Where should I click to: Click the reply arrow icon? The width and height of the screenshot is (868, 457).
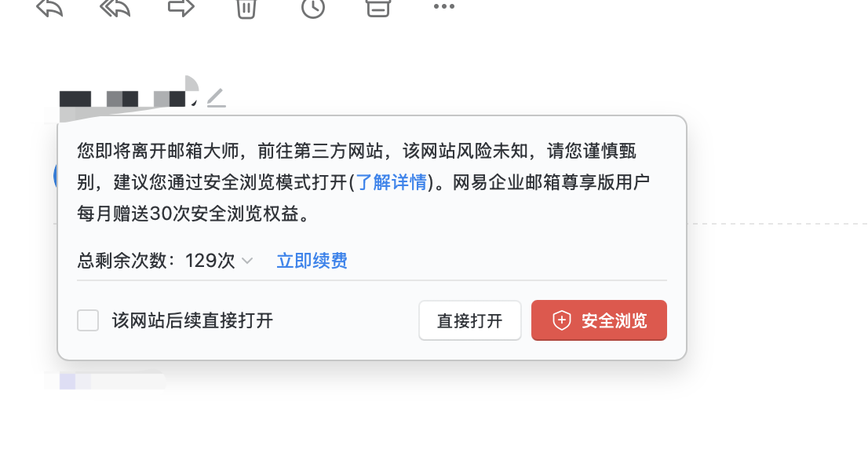click(x=49, y=8)
